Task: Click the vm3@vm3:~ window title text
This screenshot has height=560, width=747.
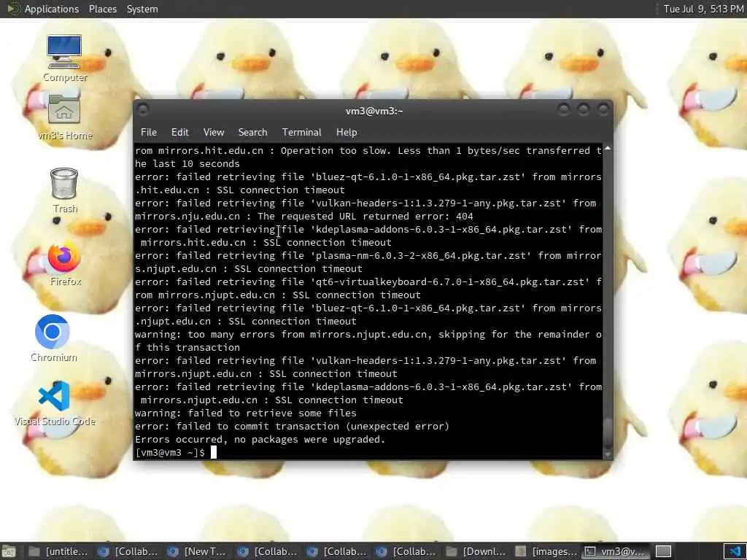Action: pyautogui.click(x=374, y=111)
